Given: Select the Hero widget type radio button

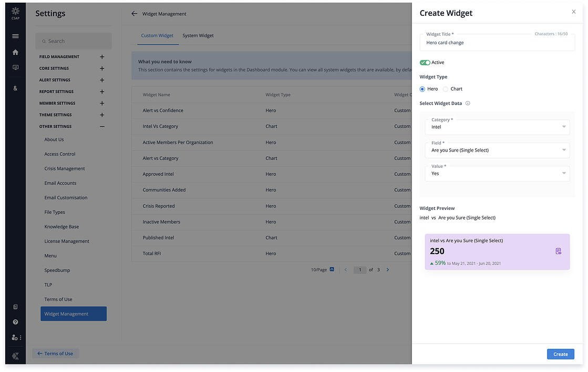Looking at the screenshot, I should [x=422, y=89].
